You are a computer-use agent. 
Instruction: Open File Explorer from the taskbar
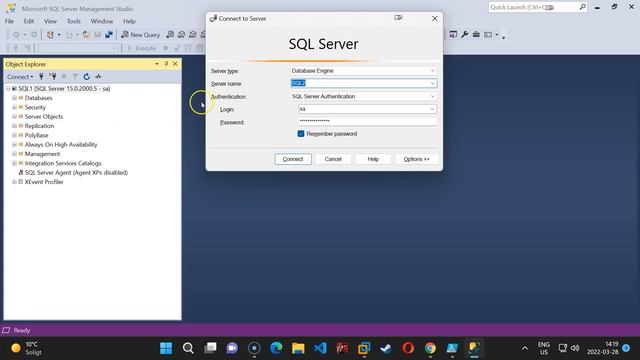click(x=298, y=348)
